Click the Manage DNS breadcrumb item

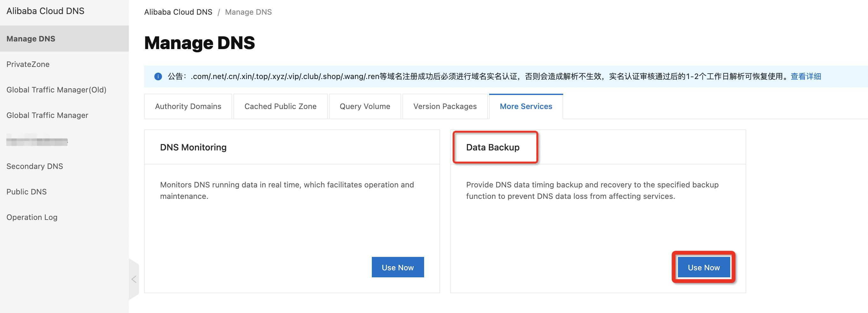click(x=248, y=12)
